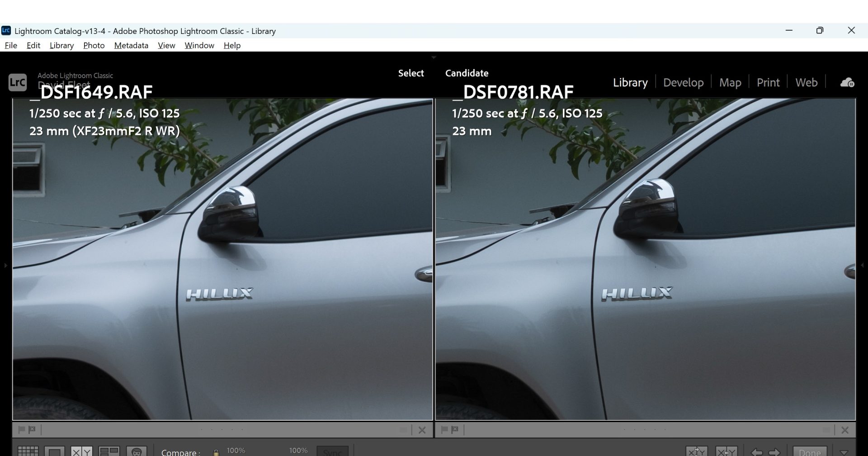Open the Window menu

click(x=199, y=45)
